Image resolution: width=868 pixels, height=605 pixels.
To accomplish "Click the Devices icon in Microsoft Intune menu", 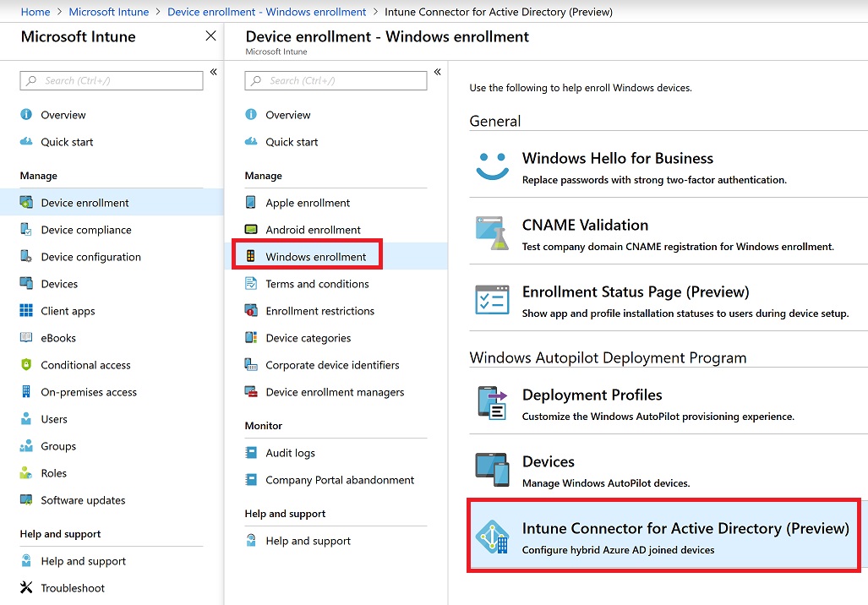I will click(x=26, y=283).
